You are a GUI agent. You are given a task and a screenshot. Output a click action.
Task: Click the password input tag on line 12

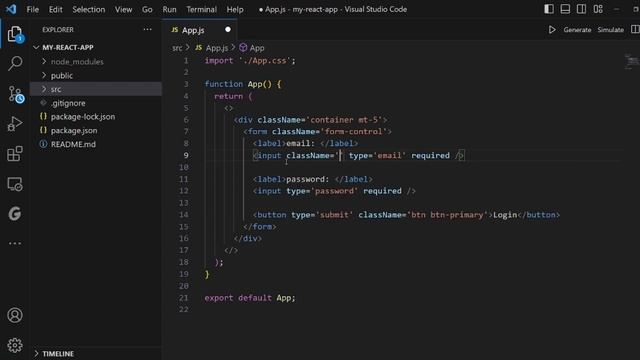pos(334,191)
